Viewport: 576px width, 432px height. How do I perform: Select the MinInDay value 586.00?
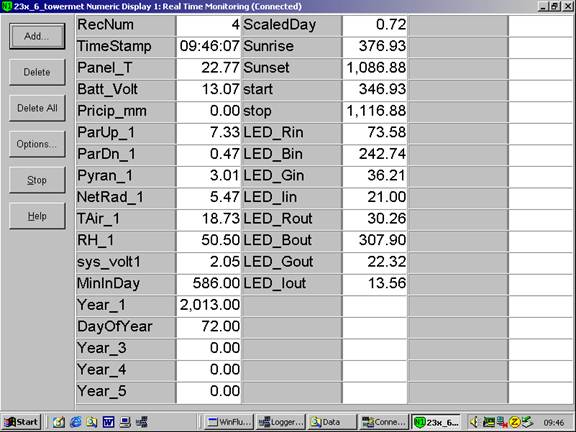[209, 284]
